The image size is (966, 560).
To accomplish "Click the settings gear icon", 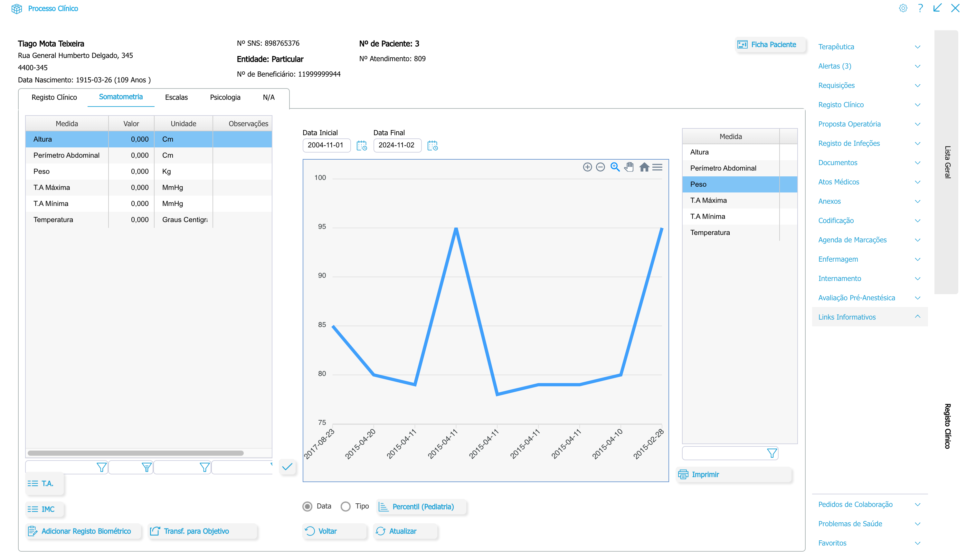I will pos(903,8).
